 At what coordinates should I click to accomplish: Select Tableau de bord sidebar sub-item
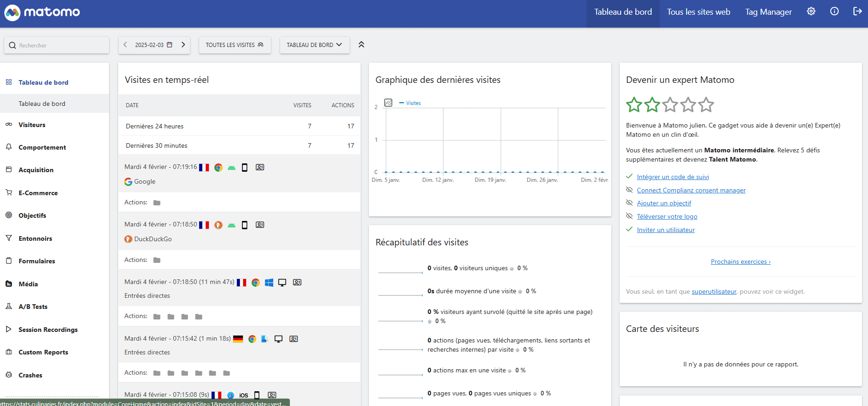[54, 104]
